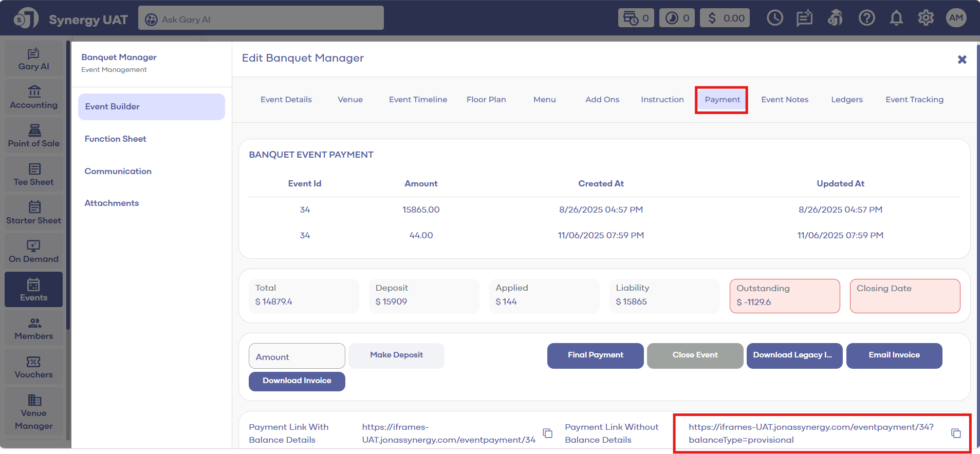Select the Event Timeline tab
Image resolution: width=980 pixels, height=454 pixels.
[x=418, y=100]
